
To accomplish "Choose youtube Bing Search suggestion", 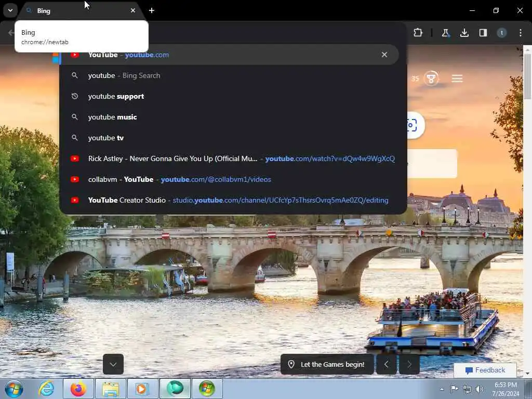I will [x=229, y=75].
